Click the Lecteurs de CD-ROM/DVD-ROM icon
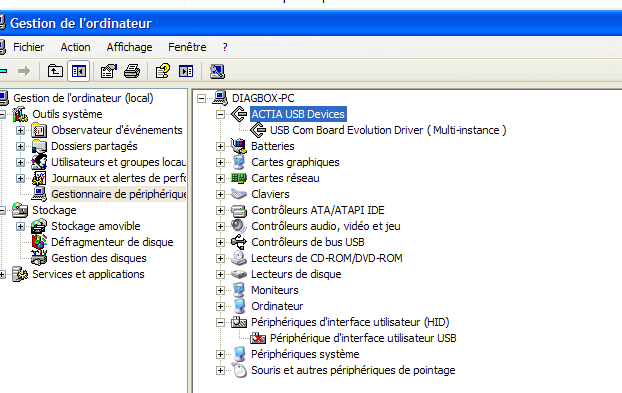This screenshot has width=622, height=393. click(239, 258)
